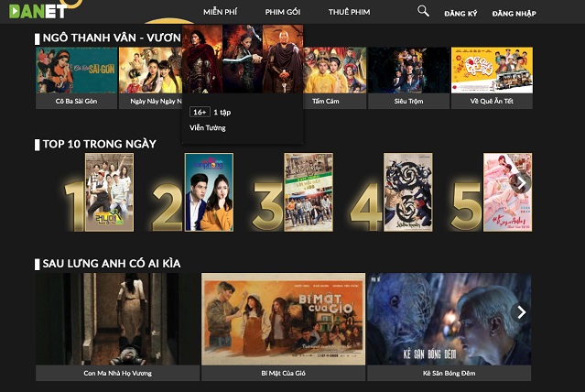Click the Viễn Tưởng genre label

tap(208, 128)
